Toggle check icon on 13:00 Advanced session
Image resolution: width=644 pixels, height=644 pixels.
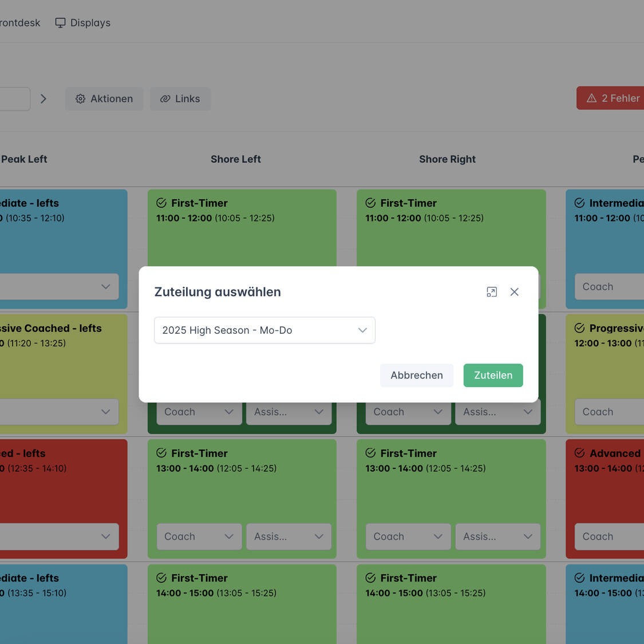tap(579, 453)
